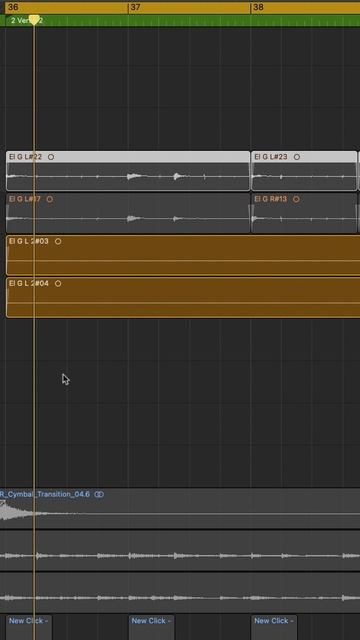The width and height of the screenshot is (360, 640).
Task: Select the Cymbal_Transition_04.6 region
Action: tap(180, 509)
